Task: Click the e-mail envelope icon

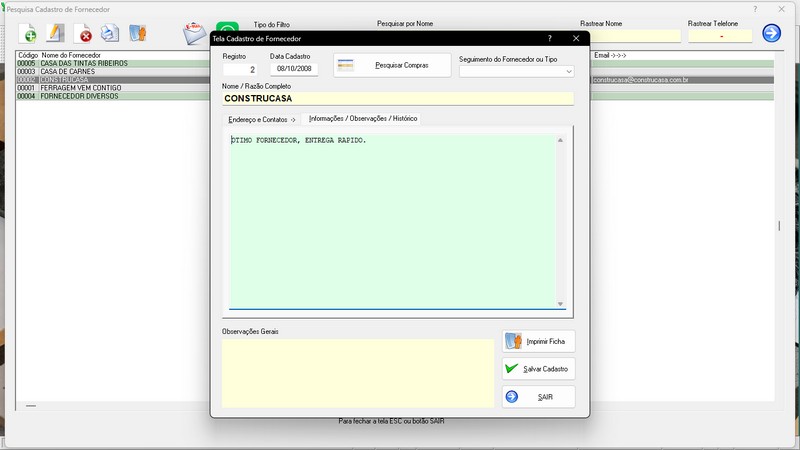Action: (194, 33)
